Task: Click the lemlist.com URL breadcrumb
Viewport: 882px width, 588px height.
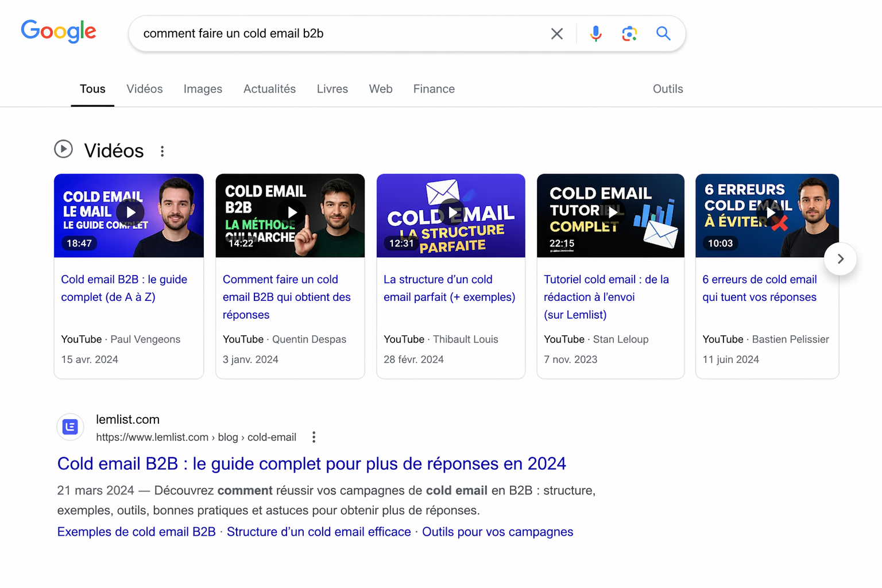Action: tap(196, 437)
